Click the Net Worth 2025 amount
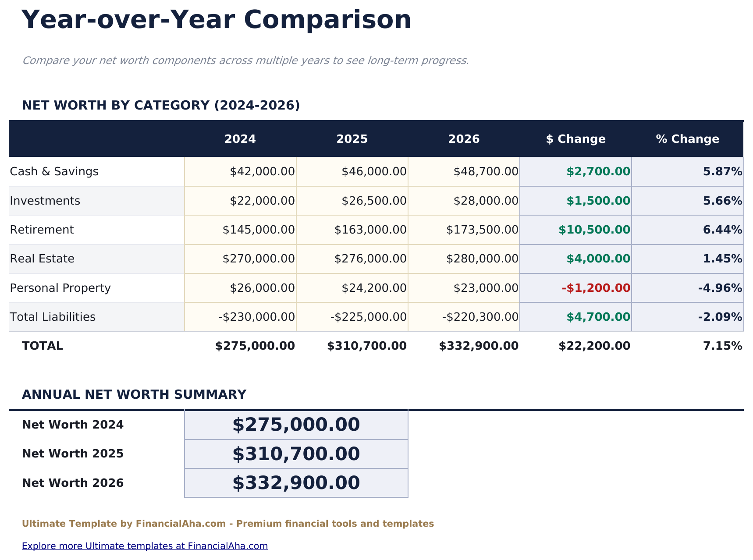753x560 pixels. [x=296, y=454]
